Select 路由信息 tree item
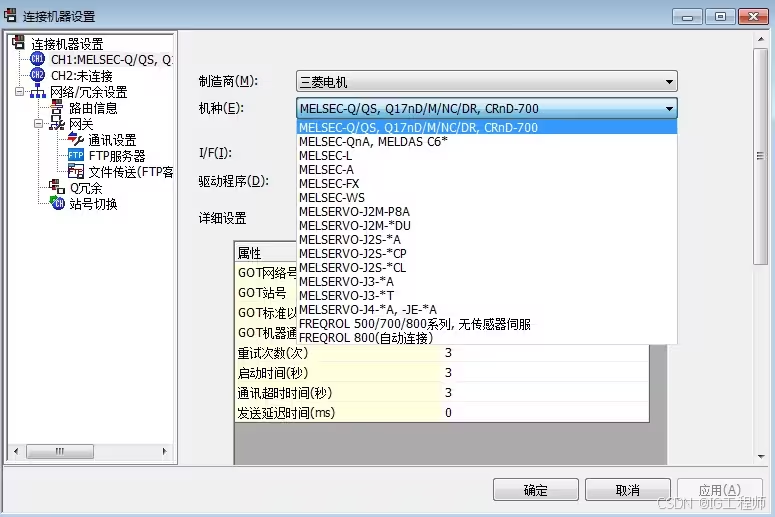The width and height of the screenshot is (775, 517). pyautogui.click(x=93, y=108)
